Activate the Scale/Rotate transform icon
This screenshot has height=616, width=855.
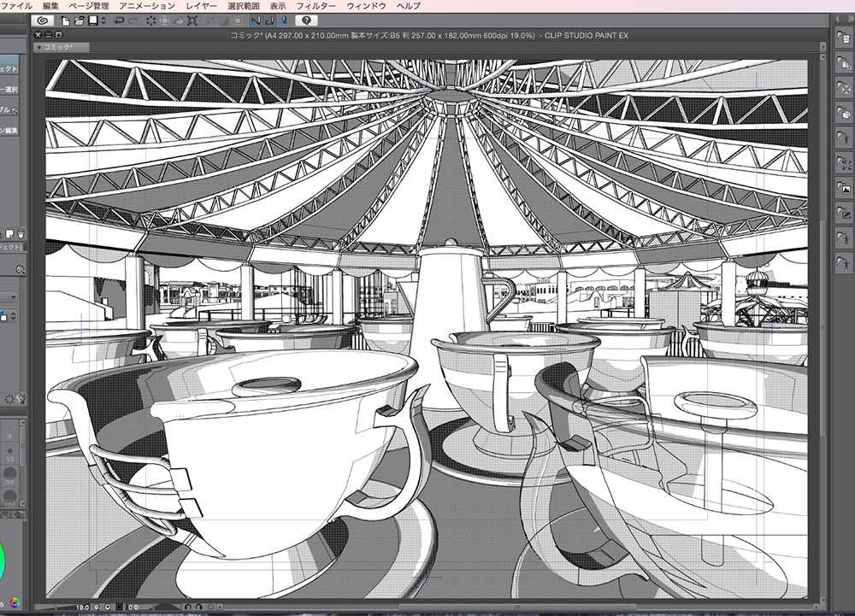click(x=192, y=21)
